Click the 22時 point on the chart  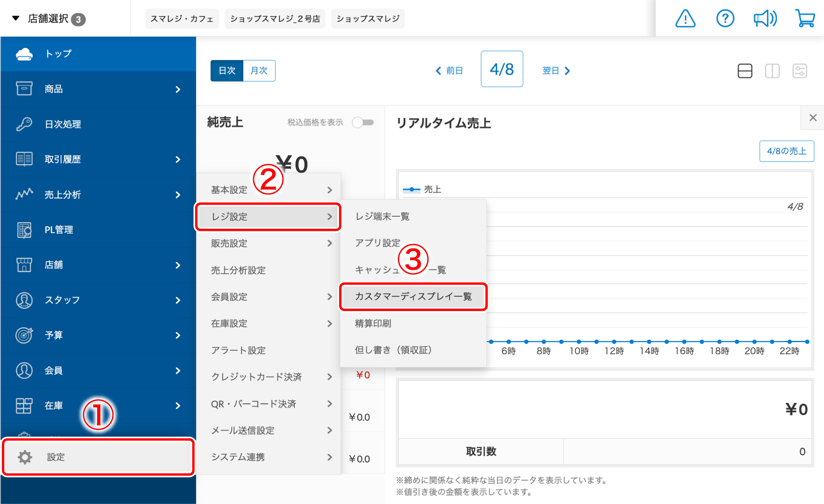(x=790, y=342)
